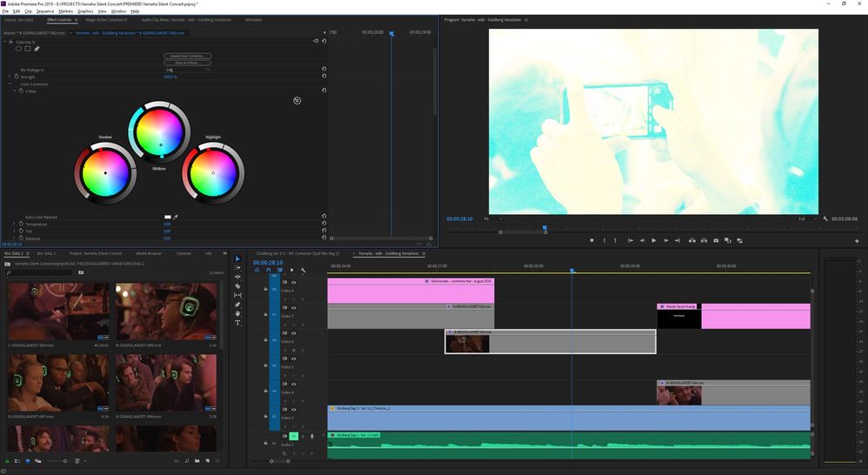
Task: Mark In point in Program monitor
Action: point(604,240)
